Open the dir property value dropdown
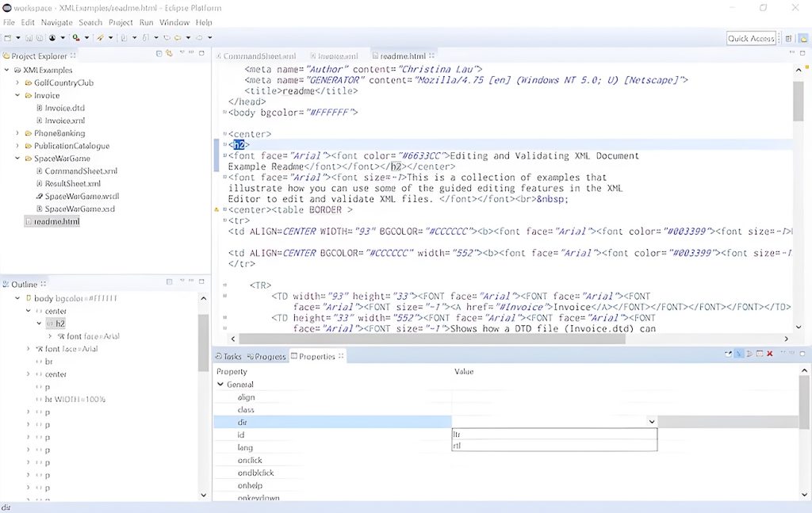Screen dimensions: 812x513 point(651,421)
